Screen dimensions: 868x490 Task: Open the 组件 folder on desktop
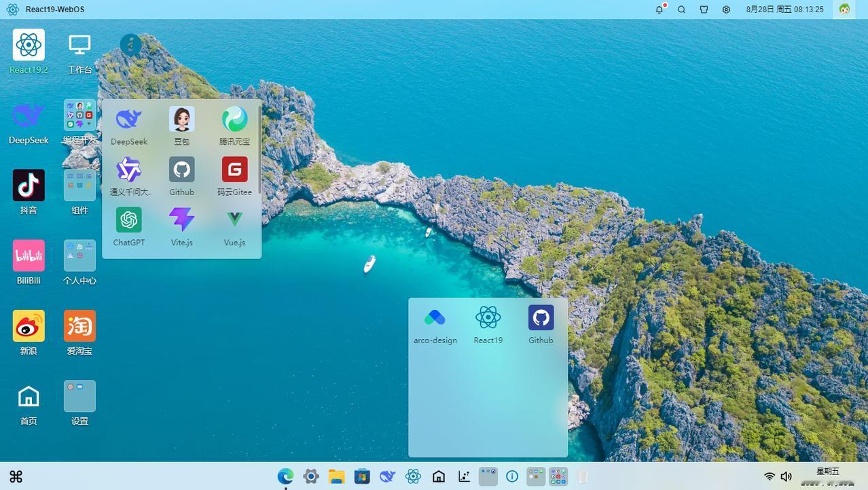point(79,186)
